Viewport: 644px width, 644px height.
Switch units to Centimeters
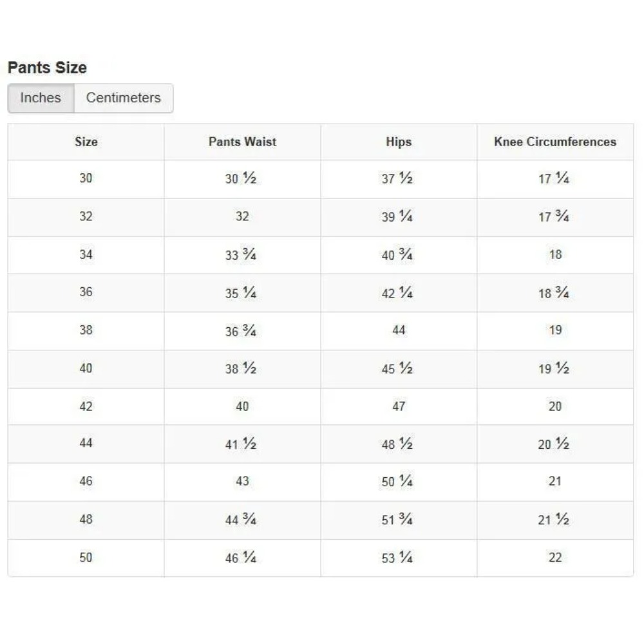(123, 98)
